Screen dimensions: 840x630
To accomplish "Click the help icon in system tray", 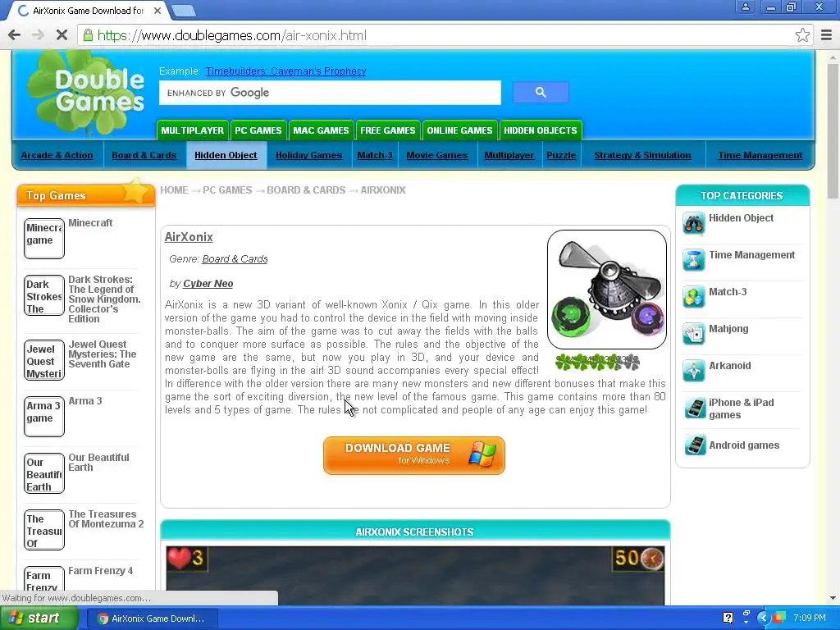I will (728, 618).
